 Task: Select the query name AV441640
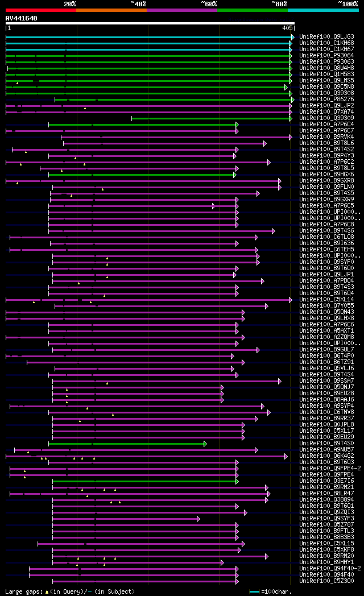click(21, 18)
